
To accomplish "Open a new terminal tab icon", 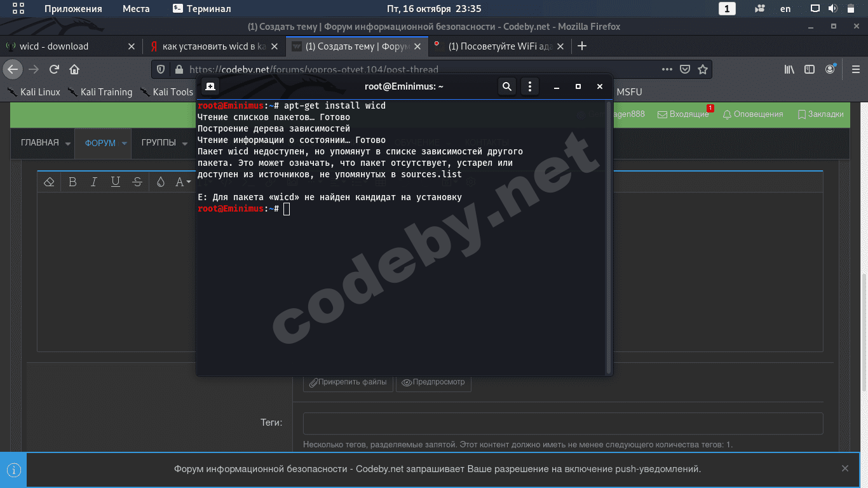I will pos(210,86).
